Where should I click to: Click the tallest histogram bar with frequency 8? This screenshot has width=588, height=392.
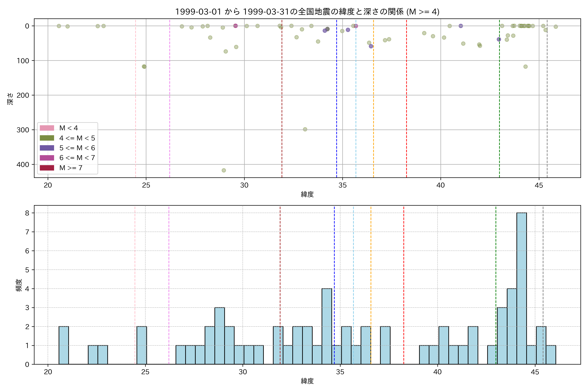coord(522,288)
